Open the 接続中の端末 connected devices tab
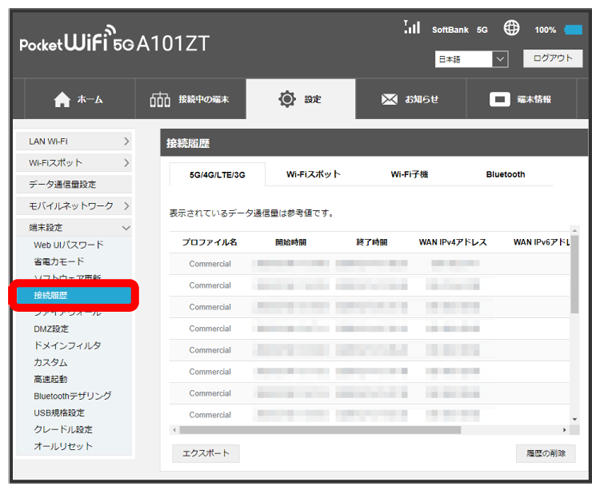Viewport: 600px width, 490px height. [x=189, y=100]
